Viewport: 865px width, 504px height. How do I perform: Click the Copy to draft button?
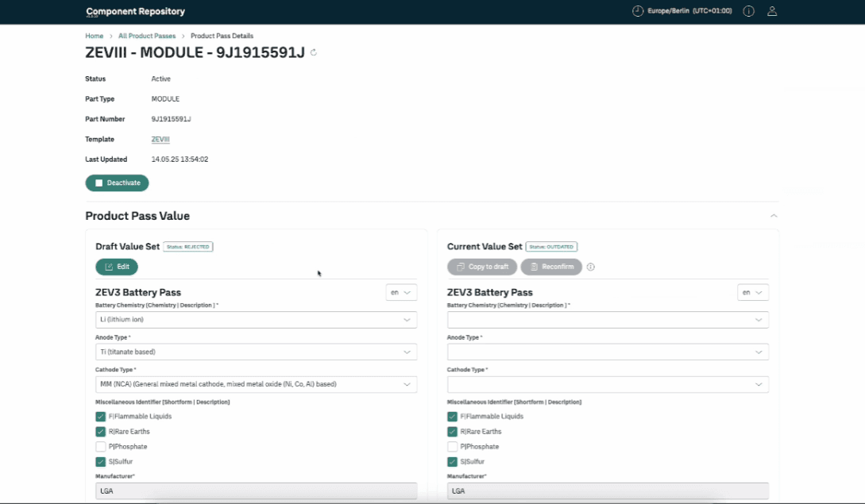(x=482, y=267)
